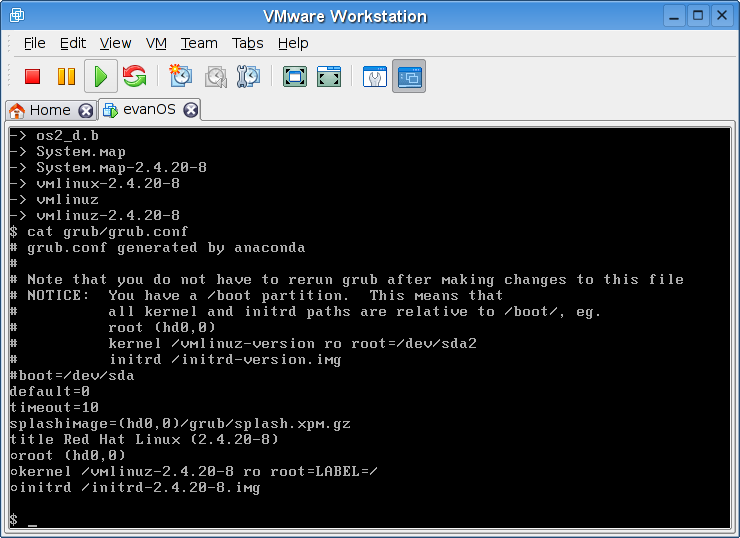
Task: Click the Summary view toolbar icon
Action: (x=374, y=76)
